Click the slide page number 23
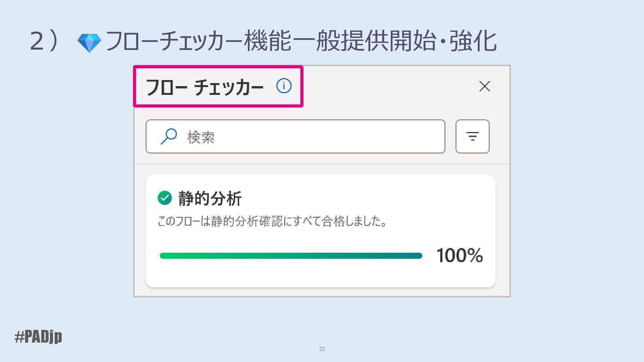 tap(322, 349)
